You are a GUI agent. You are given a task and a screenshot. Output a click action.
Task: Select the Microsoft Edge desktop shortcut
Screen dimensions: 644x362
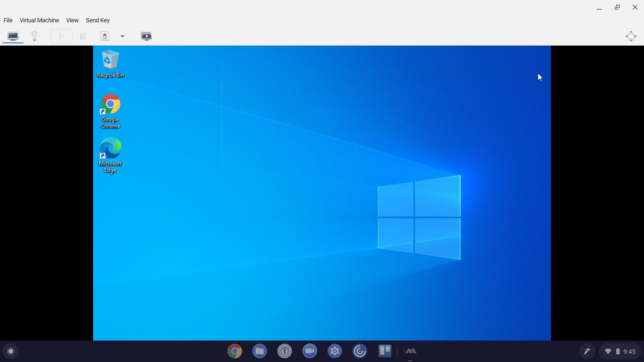click(110, 155)
